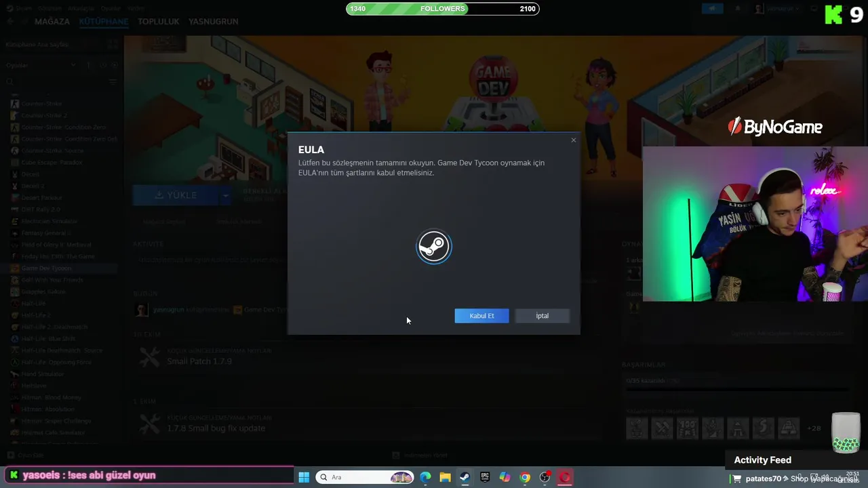Click the blue YÜKLE install button
Screen dimensions: 868x488
click(176, 195)
